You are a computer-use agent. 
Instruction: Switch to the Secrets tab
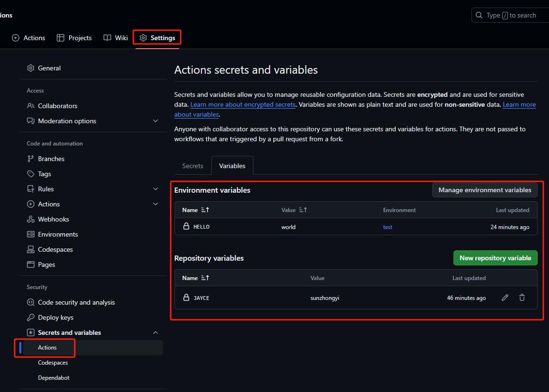point(192,166)
